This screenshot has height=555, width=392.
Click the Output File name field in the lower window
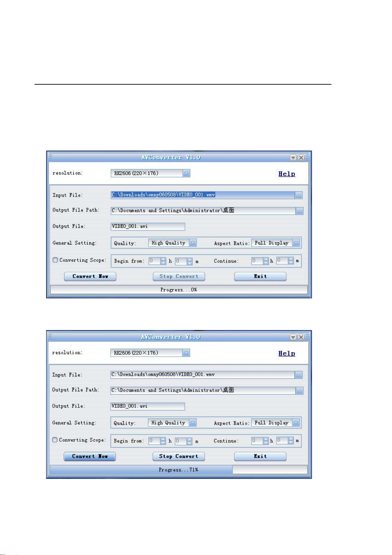(x=148, y=406)
